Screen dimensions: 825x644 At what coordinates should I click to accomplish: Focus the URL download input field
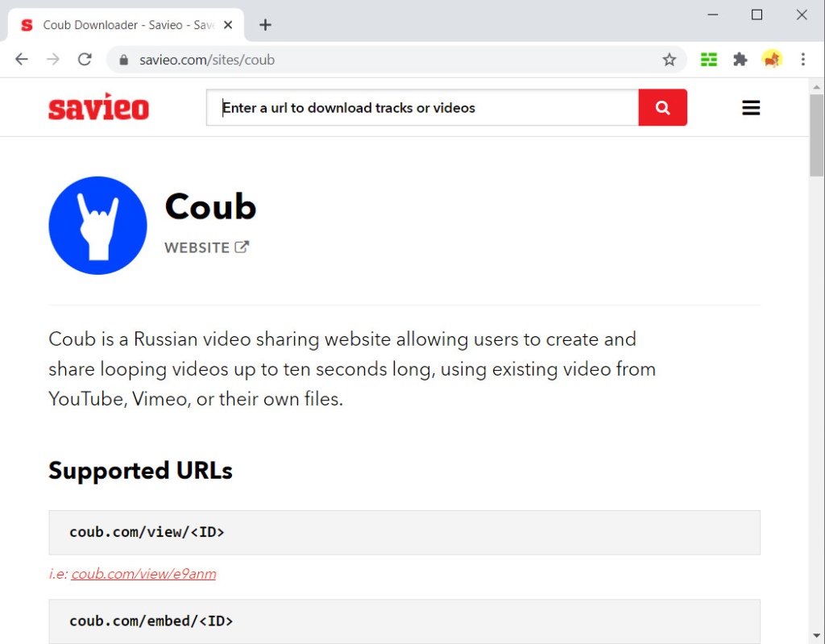(x=422, y=107)
